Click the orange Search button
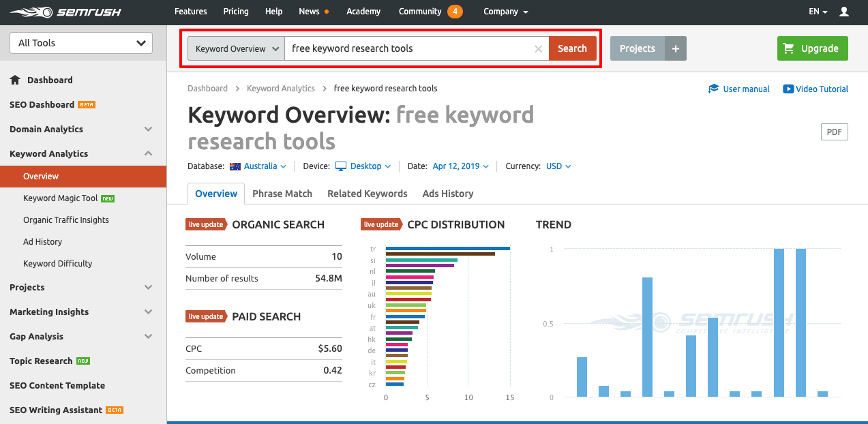 click(573, 48)
